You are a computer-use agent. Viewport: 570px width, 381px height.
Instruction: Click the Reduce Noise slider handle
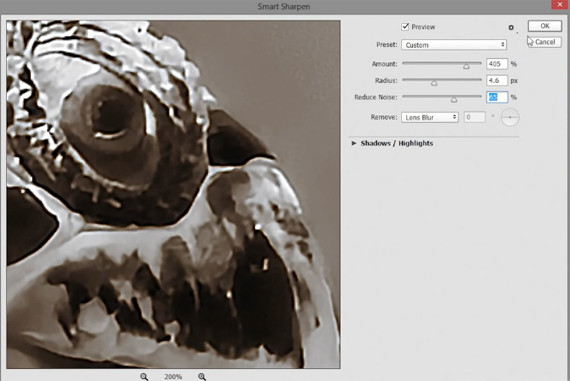click(454, 100)
